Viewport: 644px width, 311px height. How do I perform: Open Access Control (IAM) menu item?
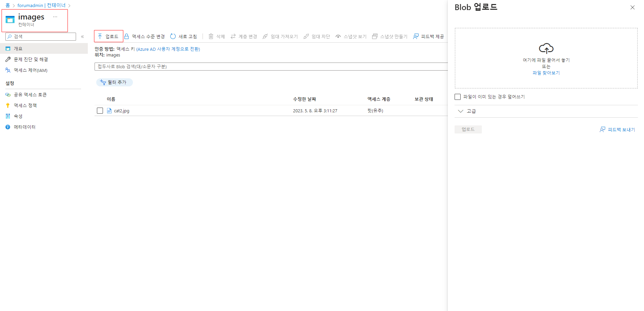click(30, 70)
